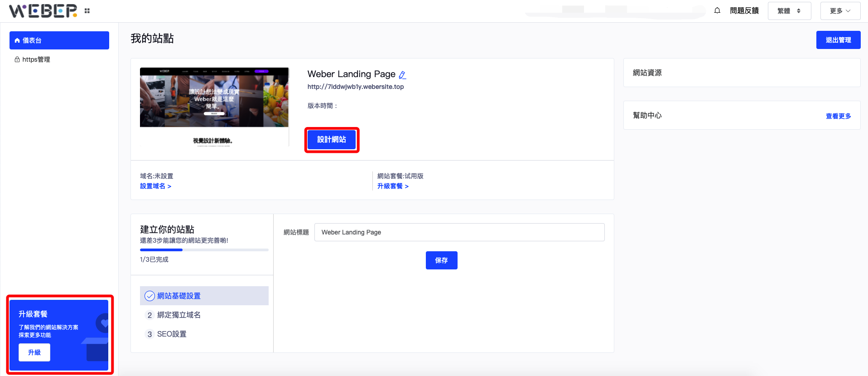Click the checkmark icon on 網站基礎設置
Image resolution: width=868 pixels, height=376 pixels.
pos(149,296)
